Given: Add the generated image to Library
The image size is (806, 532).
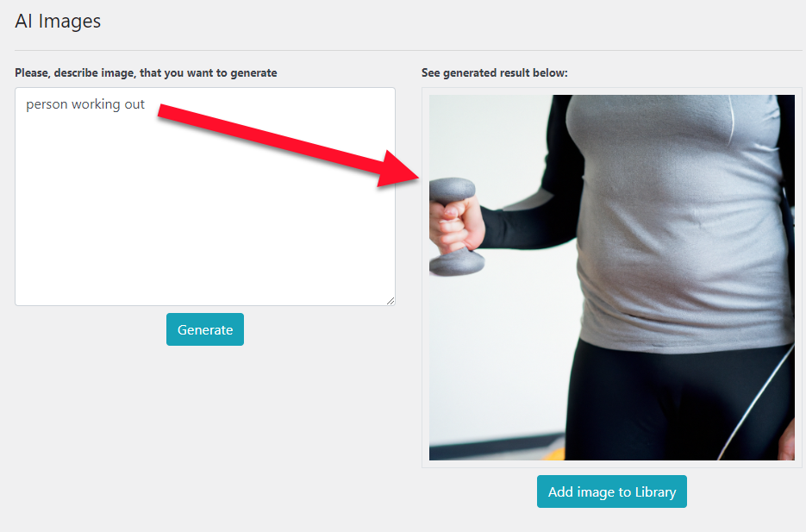Looking at the screenshot, I should 612,491.
